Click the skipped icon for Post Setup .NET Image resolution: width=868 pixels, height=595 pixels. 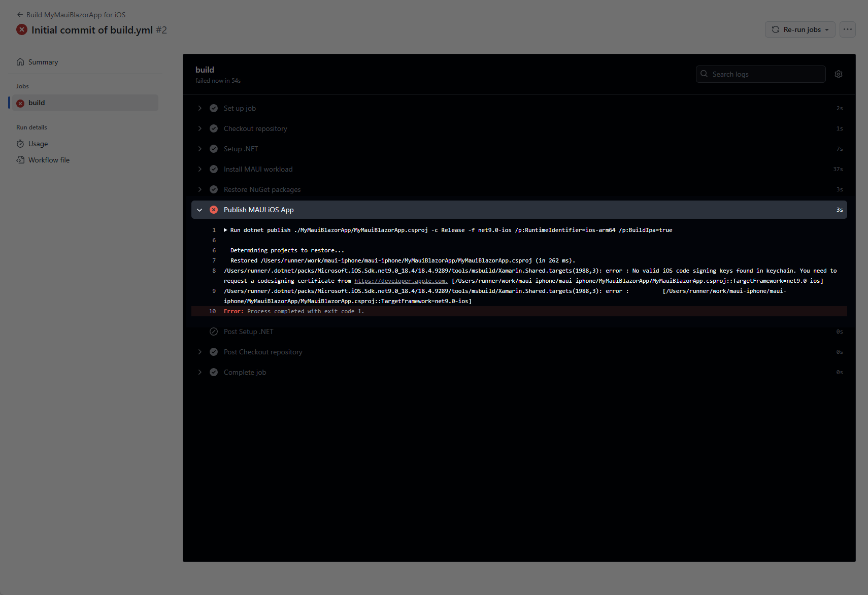point(214,332)
